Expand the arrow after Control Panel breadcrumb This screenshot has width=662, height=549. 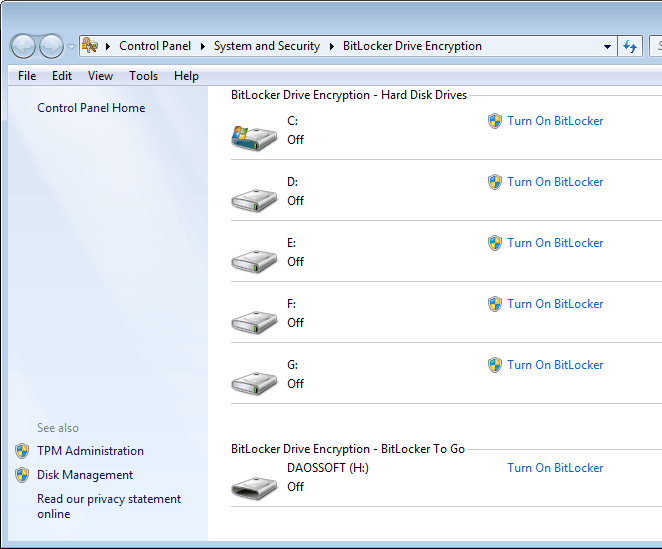[x=203, y=46]
